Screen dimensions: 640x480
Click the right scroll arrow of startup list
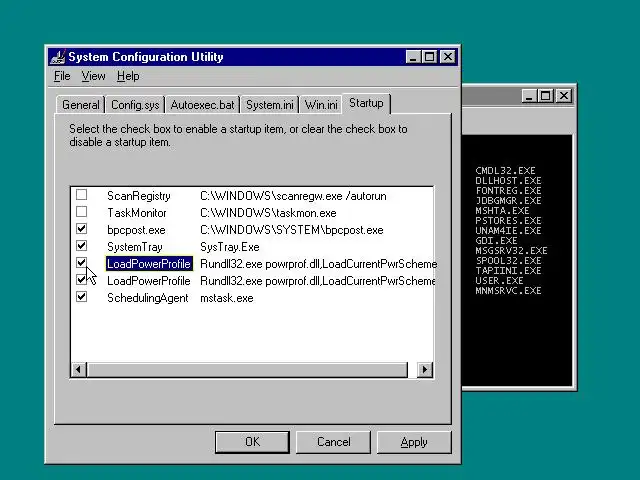tap(424, 370)
